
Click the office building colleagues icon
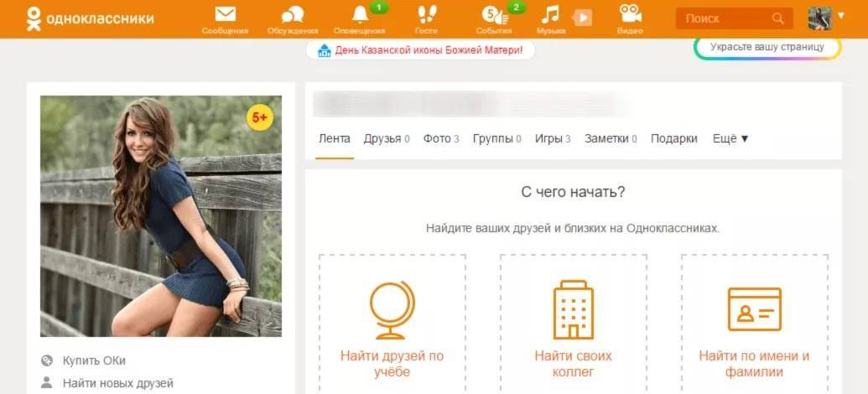pyautogui.click(x=573, y=309)
